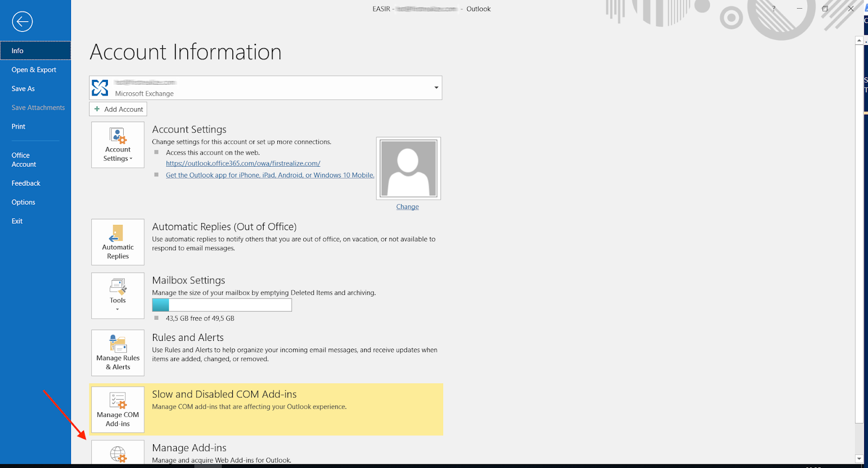The height and width of the screenshot is (468, 868).
Task: Click the profile photo placeholder
Action: (x=409, y=168)
